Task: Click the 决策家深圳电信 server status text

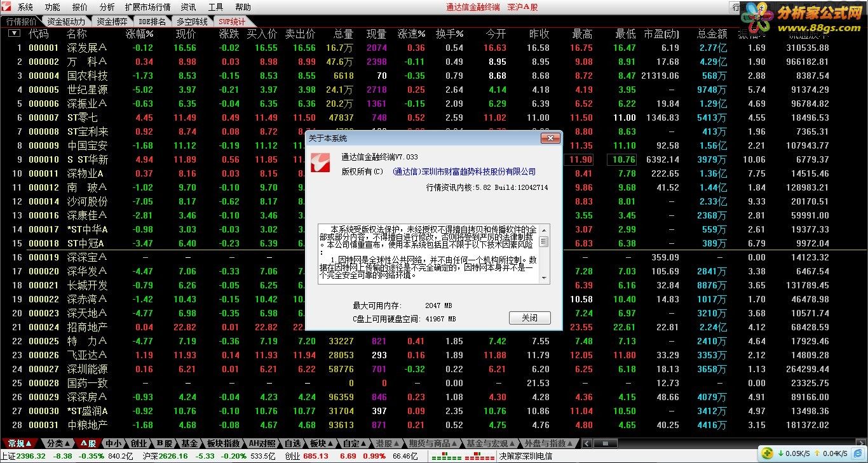Action: click(526, 456)
